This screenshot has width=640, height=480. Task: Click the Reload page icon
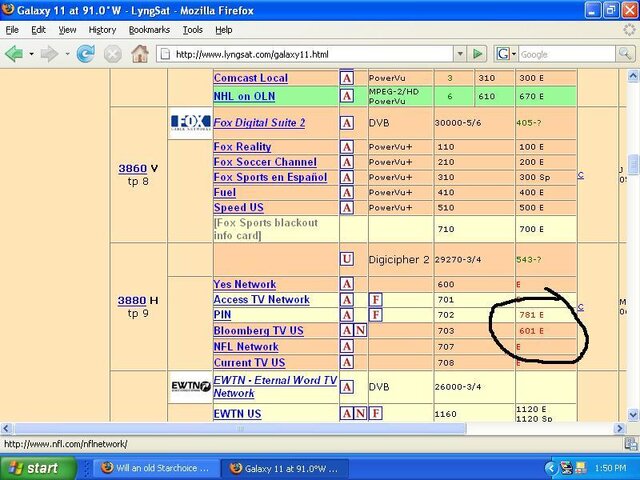click(x=86, y=54)
